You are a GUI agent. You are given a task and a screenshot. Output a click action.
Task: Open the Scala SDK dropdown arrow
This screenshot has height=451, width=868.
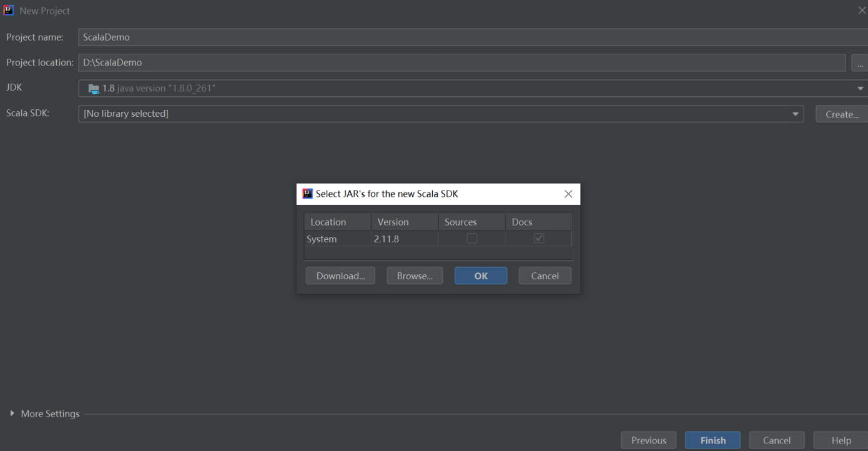point(795,114)
